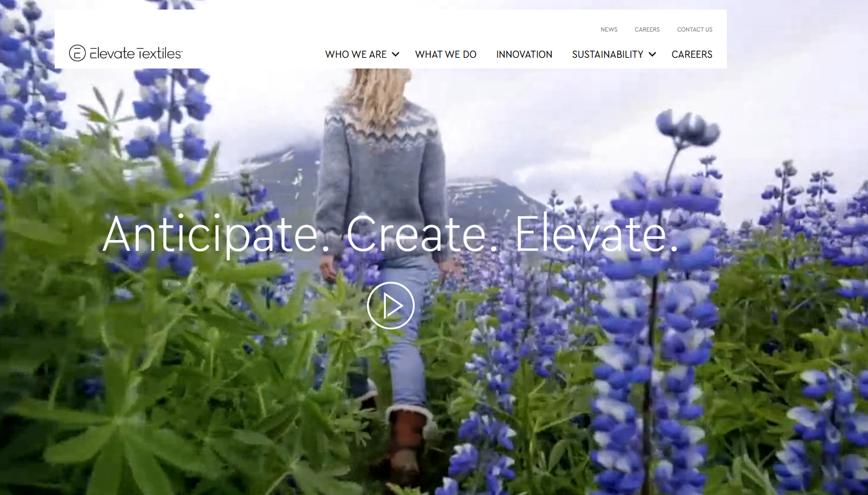Open the NEWS link in the top utility bar

(x=609, y=29)
